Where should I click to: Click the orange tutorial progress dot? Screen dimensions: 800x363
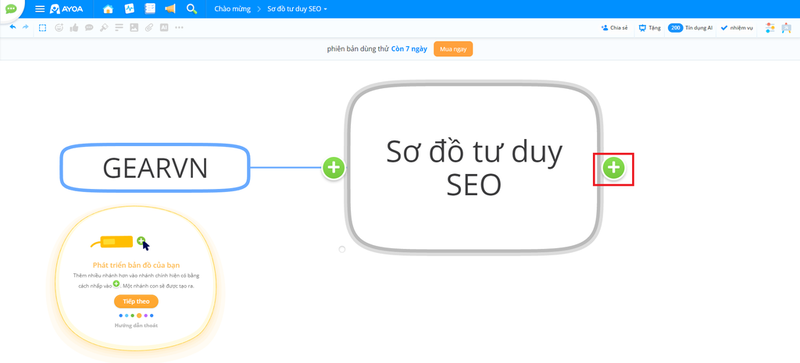tap(139, 316)
